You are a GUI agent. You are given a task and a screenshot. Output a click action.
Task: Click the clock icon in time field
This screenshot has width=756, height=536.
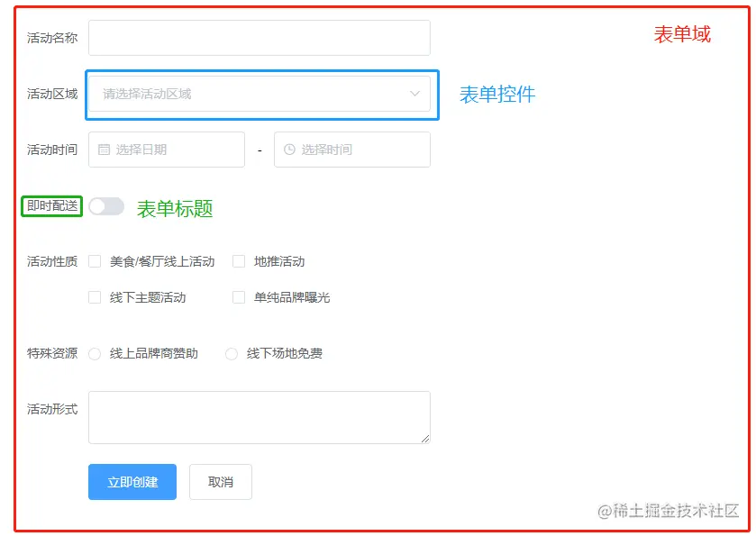[x=289, y=150]
